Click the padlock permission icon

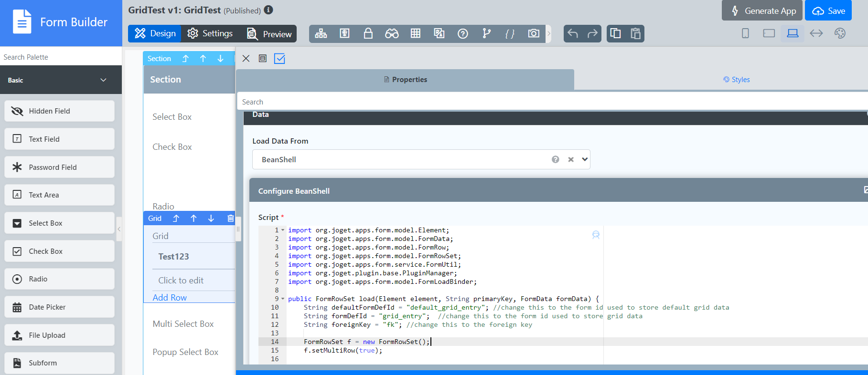[x=368, y=33]
